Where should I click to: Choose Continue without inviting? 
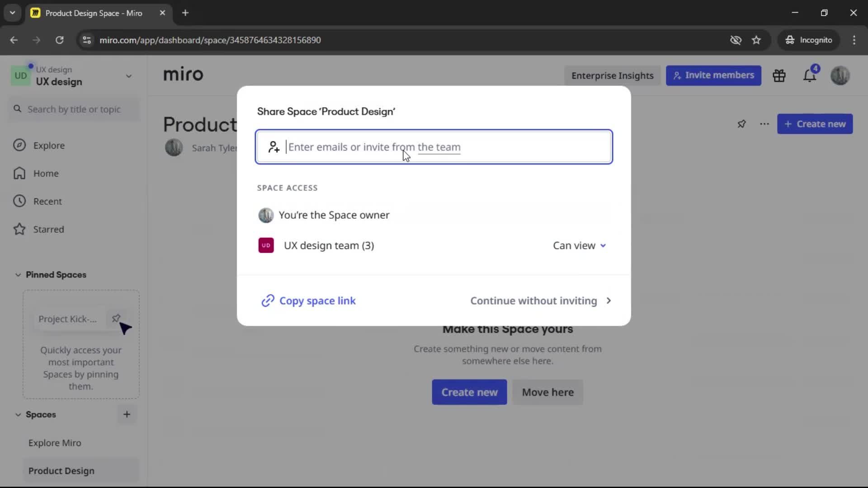541,300
